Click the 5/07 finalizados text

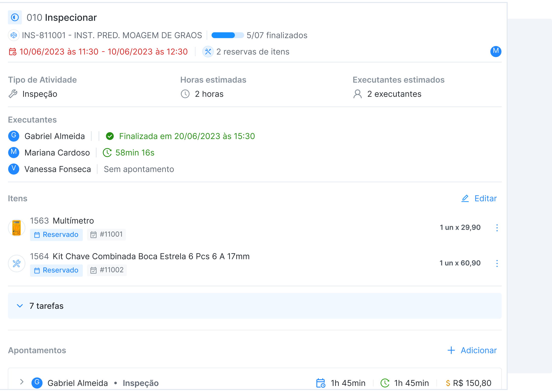[x=277, y=35]
